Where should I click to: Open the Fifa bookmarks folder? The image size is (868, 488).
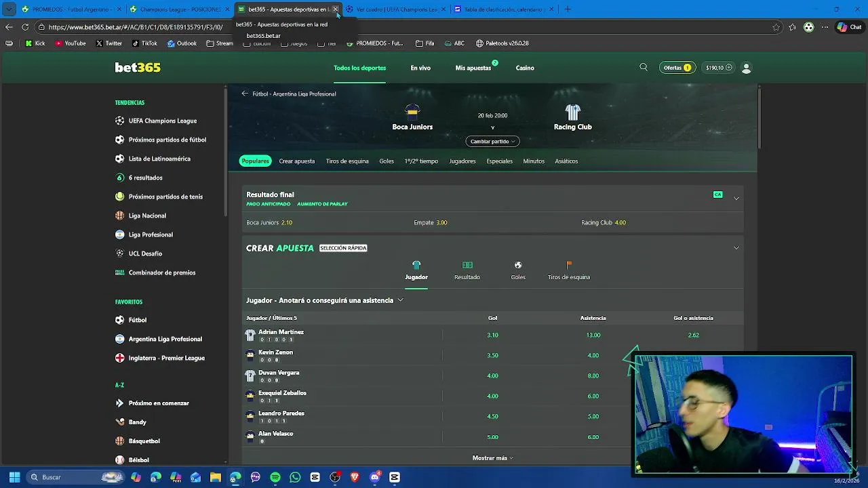point(425,43)
